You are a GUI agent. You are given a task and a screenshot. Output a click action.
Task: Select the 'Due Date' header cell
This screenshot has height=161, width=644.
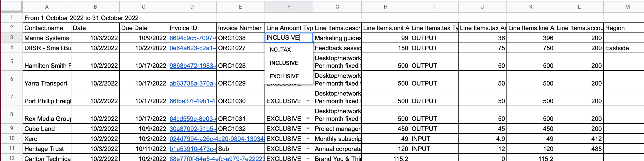pos(144,28)
